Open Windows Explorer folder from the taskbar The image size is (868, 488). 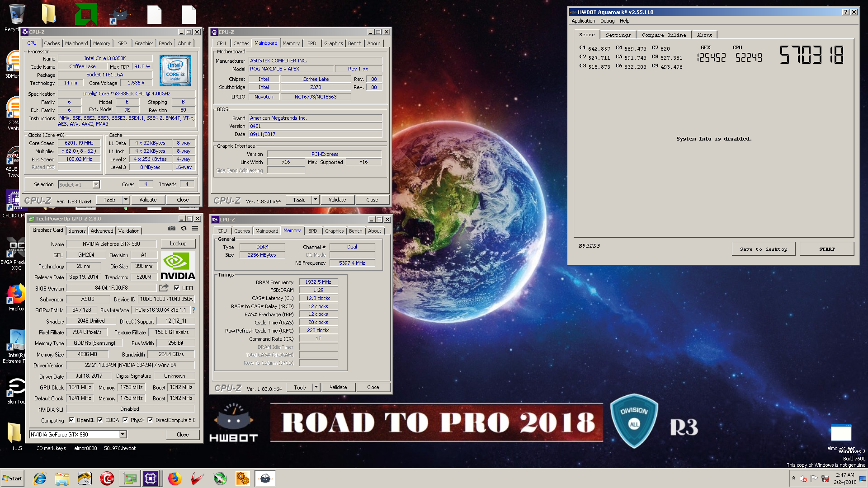pyautogui.click(x=62, y=479)
